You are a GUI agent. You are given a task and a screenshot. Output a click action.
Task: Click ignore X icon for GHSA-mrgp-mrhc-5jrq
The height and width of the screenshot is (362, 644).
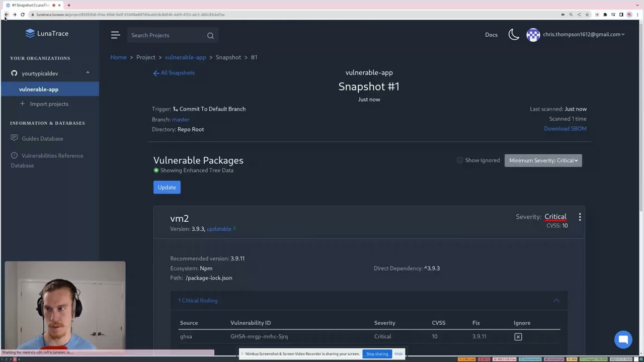point(518,337)
